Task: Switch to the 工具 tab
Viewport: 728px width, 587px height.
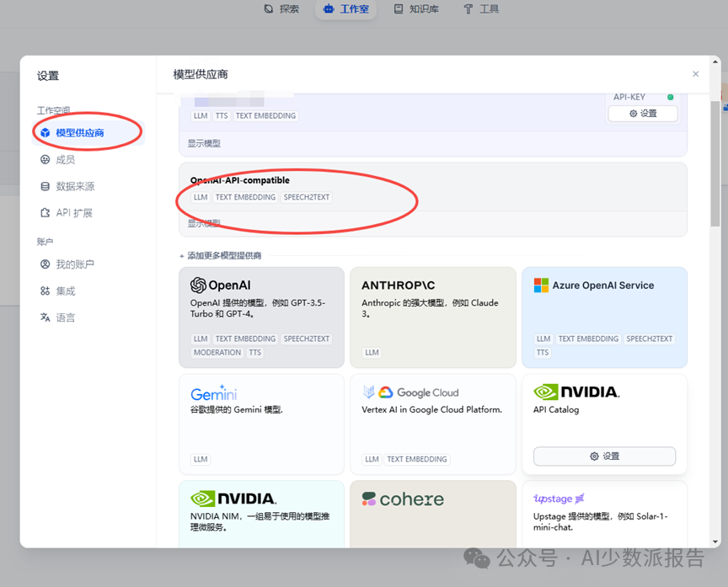Action: pos(481,8)
